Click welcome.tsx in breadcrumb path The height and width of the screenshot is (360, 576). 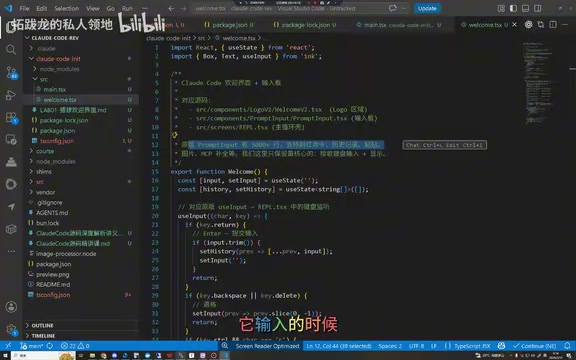239,38
